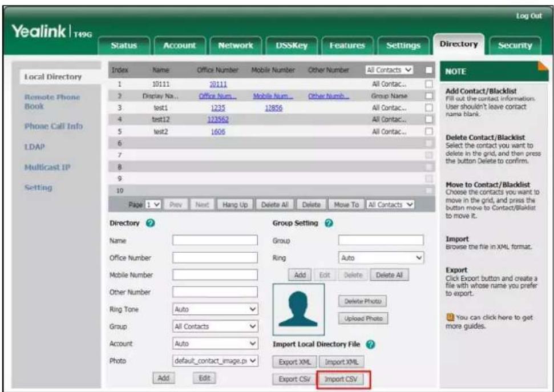Open the Group Setting help icon
The height and width of the screenshot is (392, 554).
[x=329, y=223]
